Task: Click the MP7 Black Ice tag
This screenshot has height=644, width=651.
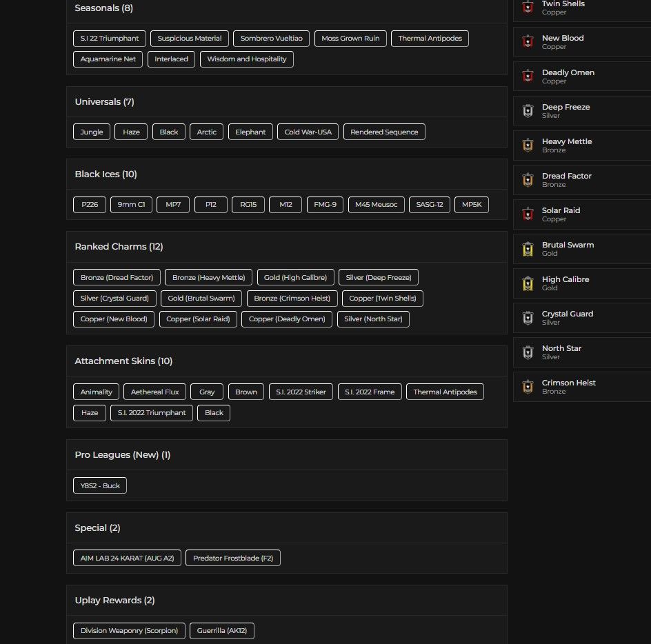Action: tap(173, 204)
